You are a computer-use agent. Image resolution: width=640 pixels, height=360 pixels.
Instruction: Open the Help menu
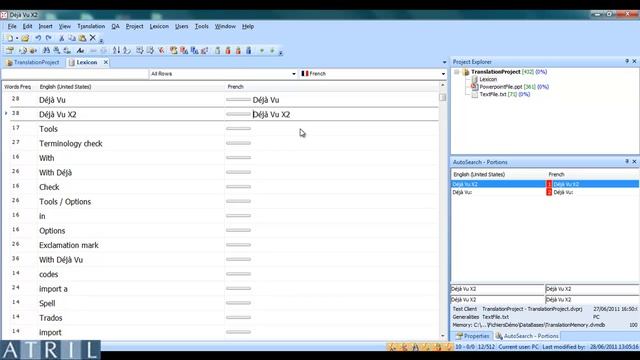pos(248,26)
